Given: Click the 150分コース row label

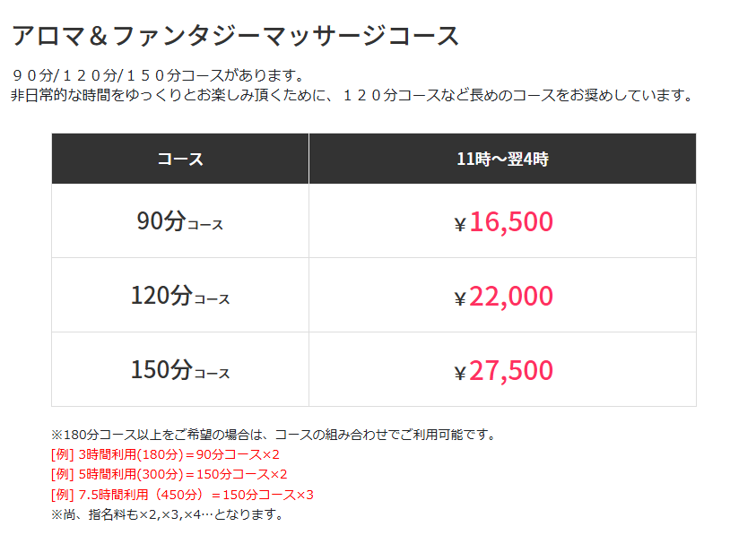Looking at the screenshot, I should tap(179, 370).
